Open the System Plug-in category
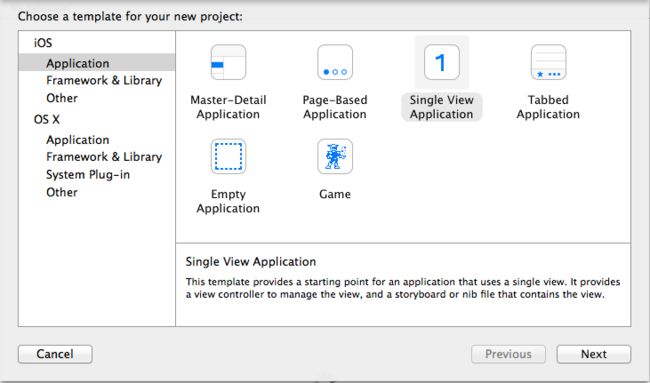This screenshot has width=650, height=383. (88, 175)
